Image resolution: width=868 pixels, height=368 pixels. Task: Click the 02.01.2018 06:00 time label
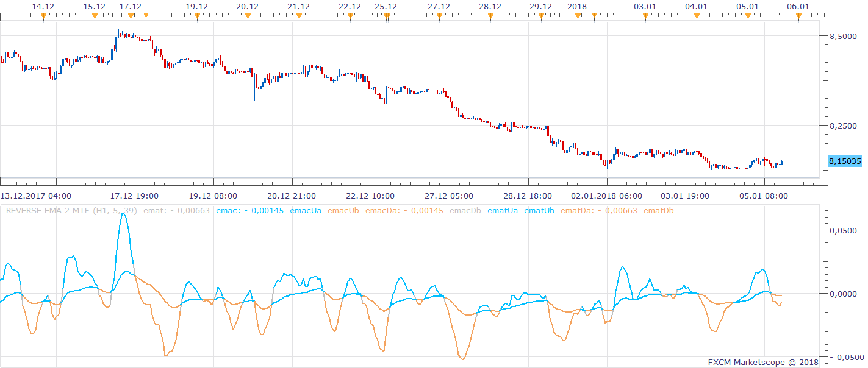coord(606,196)
